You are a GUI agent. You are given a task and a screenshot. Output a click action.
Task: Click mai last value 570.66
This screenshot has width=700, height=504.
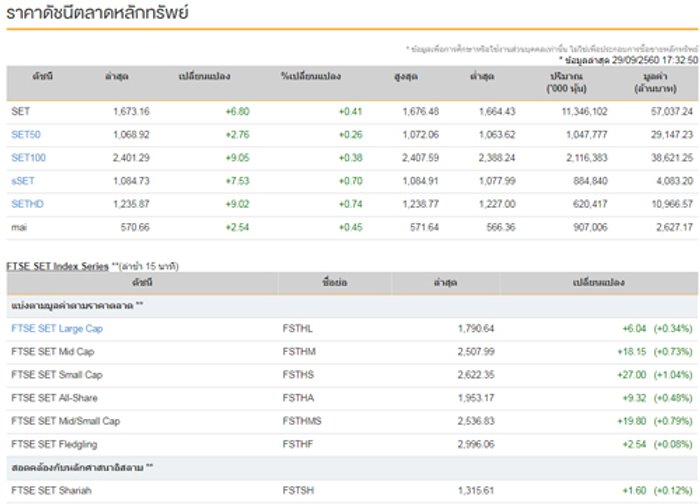click(135, 227)
